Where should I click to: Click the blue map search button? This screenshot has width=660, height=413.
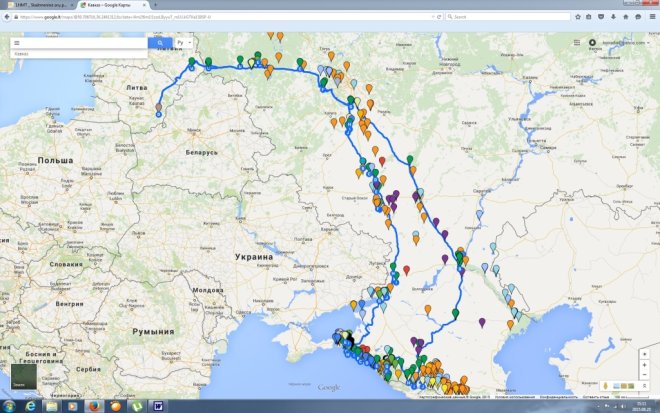pyautogui.click(x=160, y=43)
